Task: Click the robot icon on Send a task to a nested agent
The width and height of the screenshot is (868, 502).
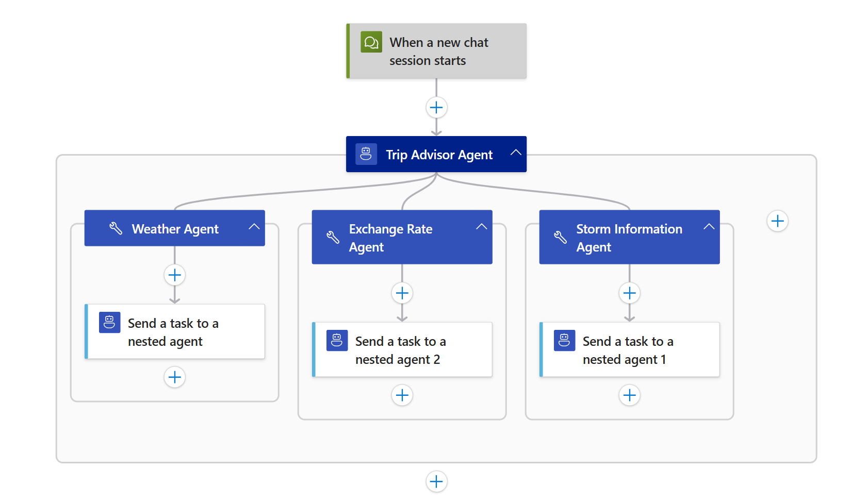Action: click(109, 323)
